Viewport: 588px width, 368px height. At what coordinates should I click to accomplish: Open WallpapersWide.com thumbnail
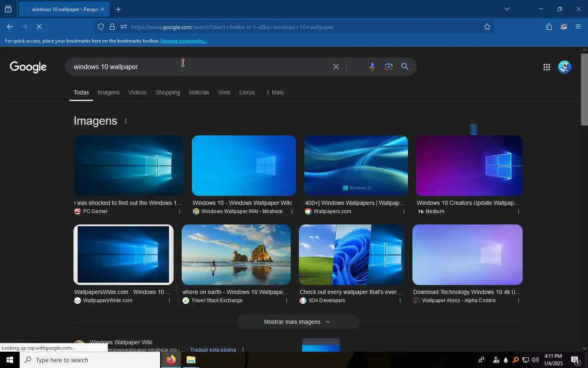[123, 255]
